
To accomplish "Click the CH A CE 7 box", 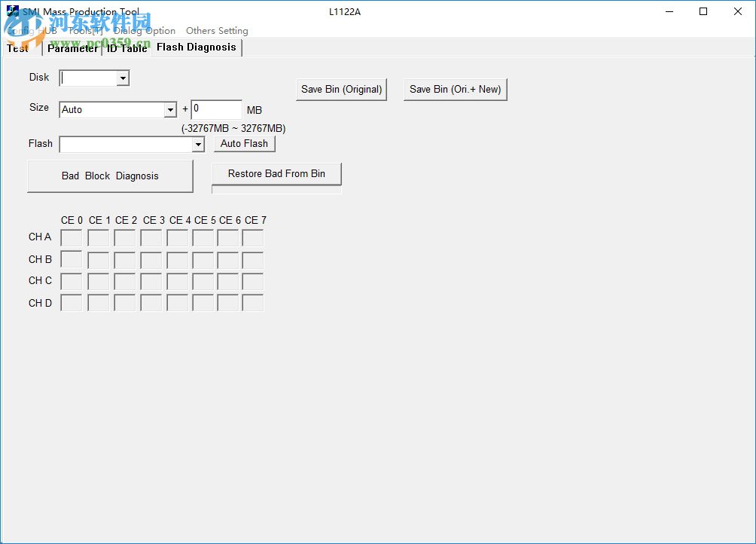I will (253, 238).
